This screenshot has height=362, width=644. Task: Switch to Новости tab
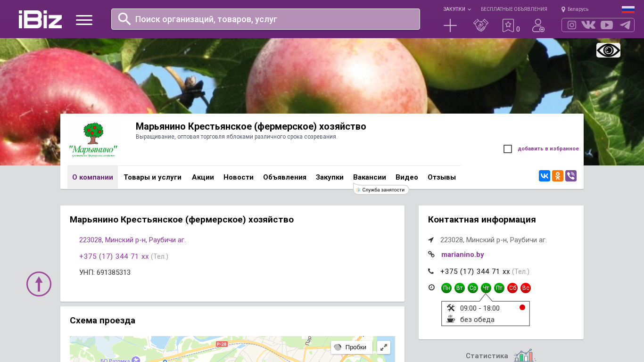pyautogui.click(x=239, y=177)
